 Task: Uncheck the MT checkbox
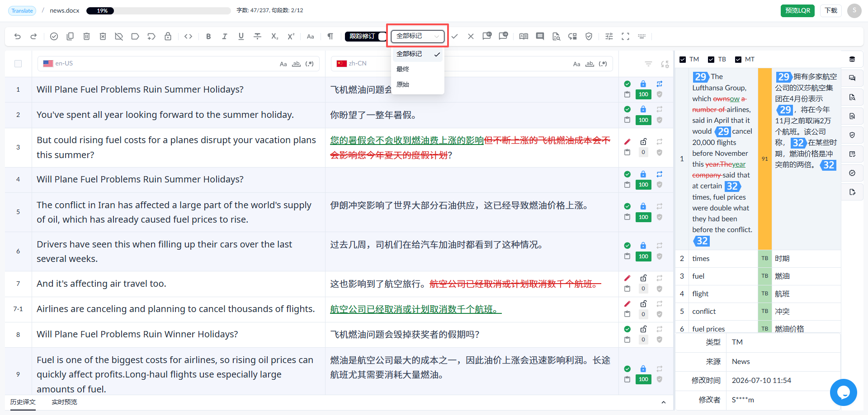tap(738, 60)
